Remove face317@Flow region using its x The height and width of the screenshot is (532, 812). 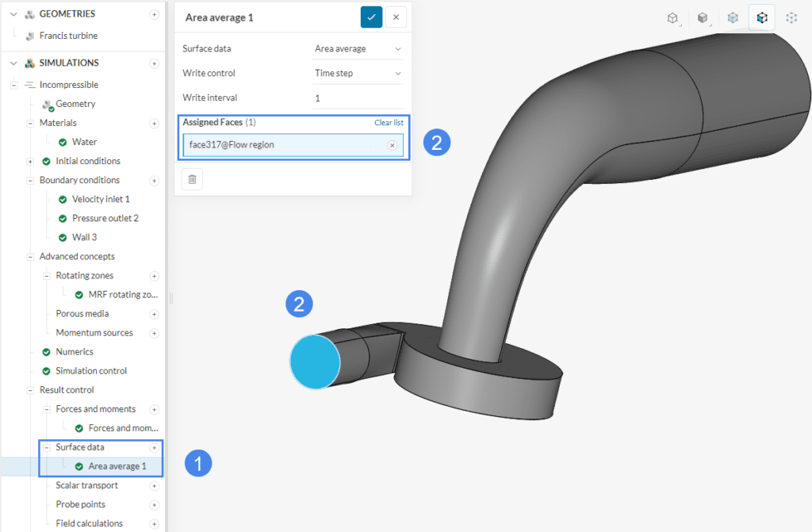coord(393,144)
